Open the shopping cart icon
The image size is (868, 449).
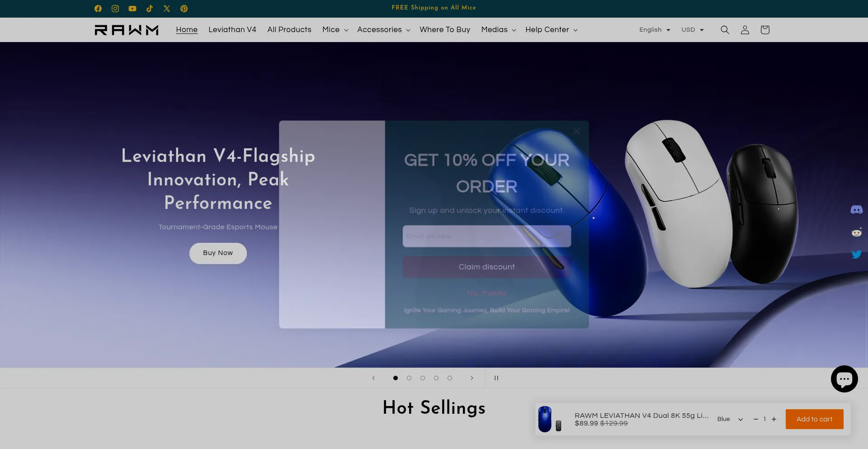point(765,30)
